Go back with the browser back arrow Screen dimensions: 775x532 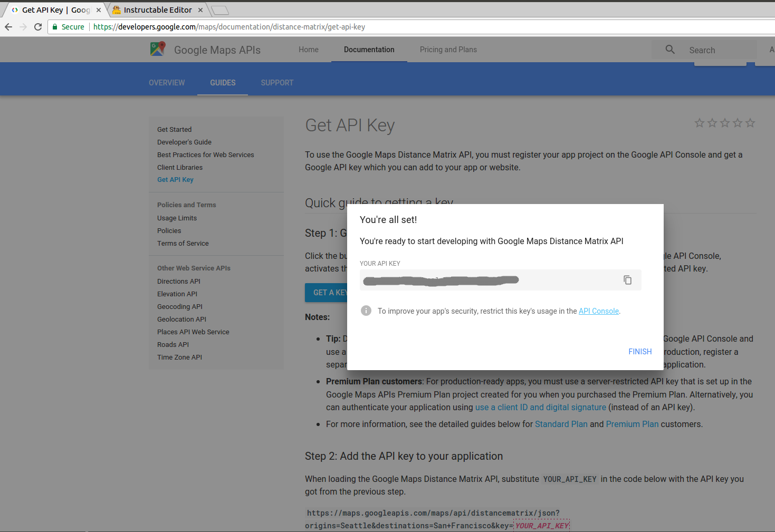pos(8,27)
